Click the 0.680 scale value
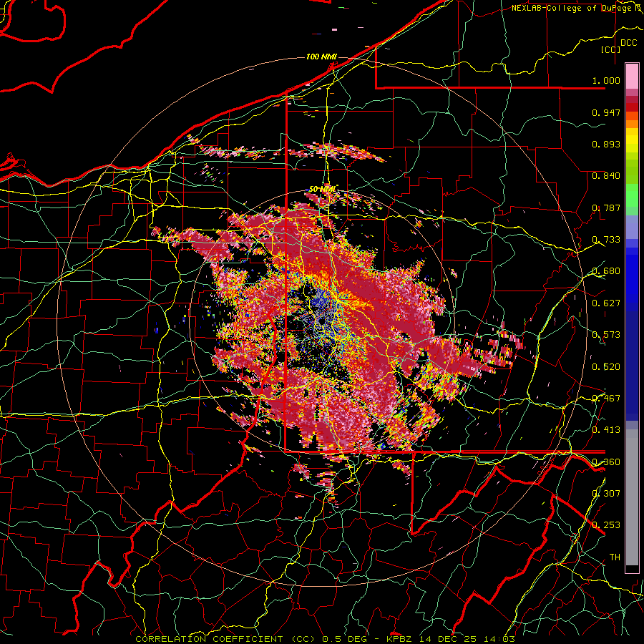 click(606, 271)
